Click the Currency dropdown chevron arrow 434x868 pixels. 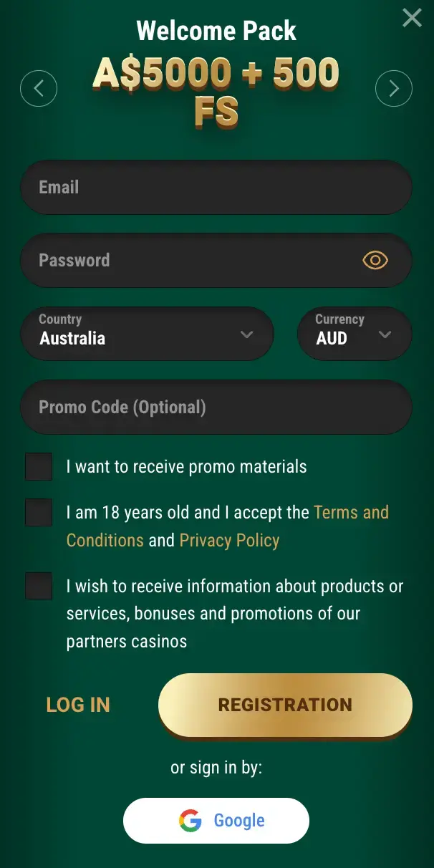point(385,334)
